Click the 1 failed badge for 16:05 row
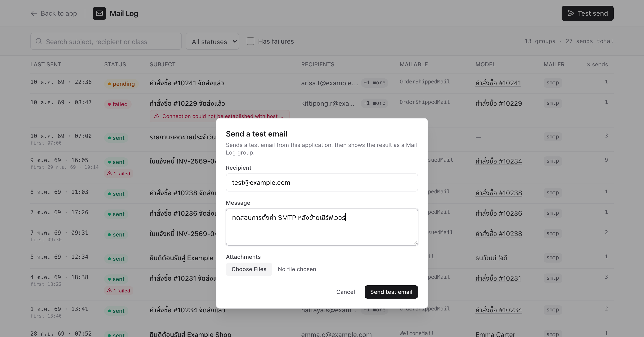 tap(118, 174)
